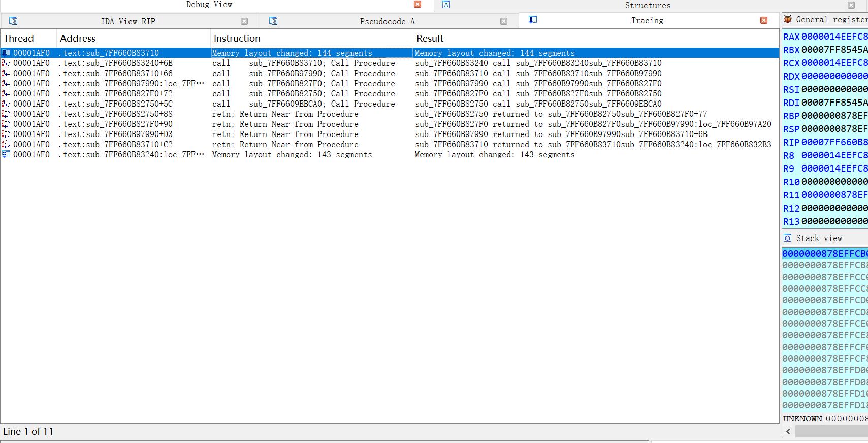This screenshot has height=443, width=868.
Task: Click the Stack view panel icon
Action: tap(788, 238)
